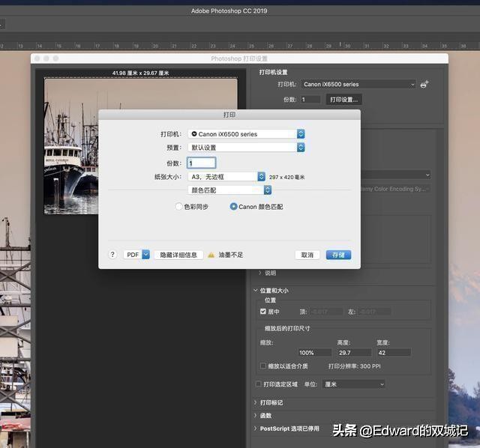The width and height of the screenshot is (480, 448).
Task: Open the 预置 默认设置 dropdown
Action: click(246, 148)
